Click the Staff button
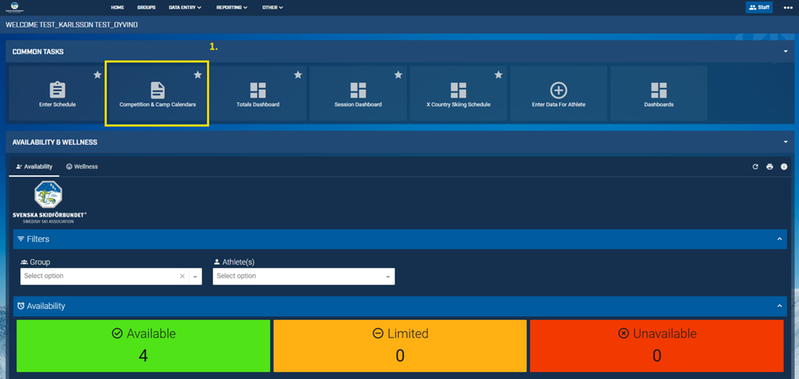This screenshot has width=799, height=379. pyautogui.click(x=759, y=7)
